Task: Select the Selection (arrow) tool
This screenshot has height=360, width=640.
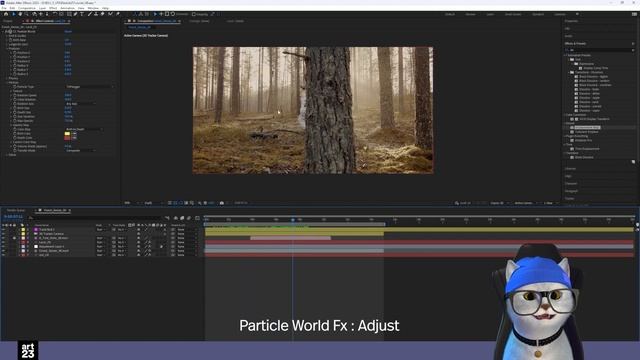Action: (x=13, y=14)
